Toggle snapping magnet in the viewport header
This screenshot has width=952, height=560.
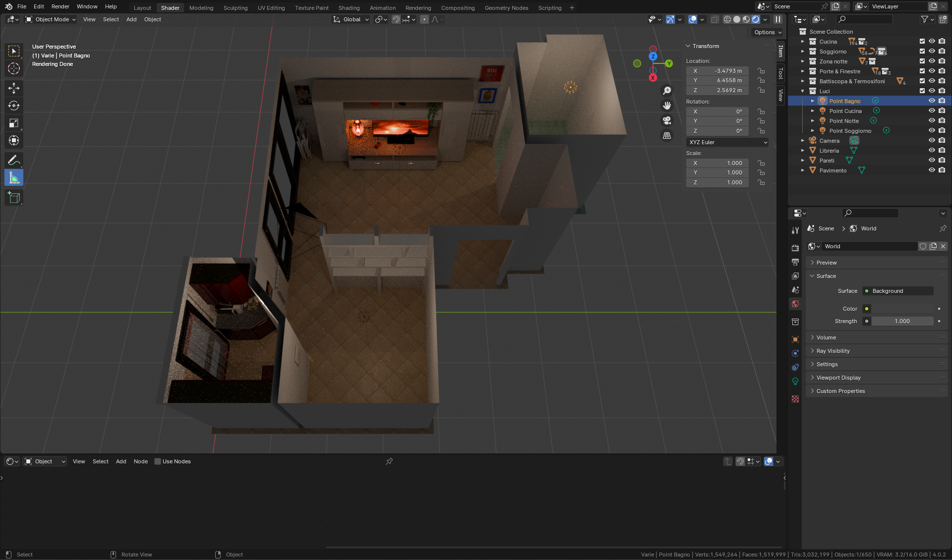(x=396, y=19)
